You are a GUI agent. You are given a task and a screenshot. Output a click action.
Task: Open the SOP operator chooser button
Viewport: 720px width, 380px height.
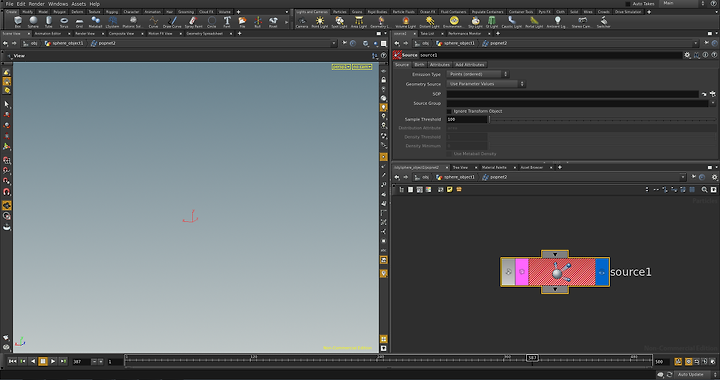(x=713, y=94)
